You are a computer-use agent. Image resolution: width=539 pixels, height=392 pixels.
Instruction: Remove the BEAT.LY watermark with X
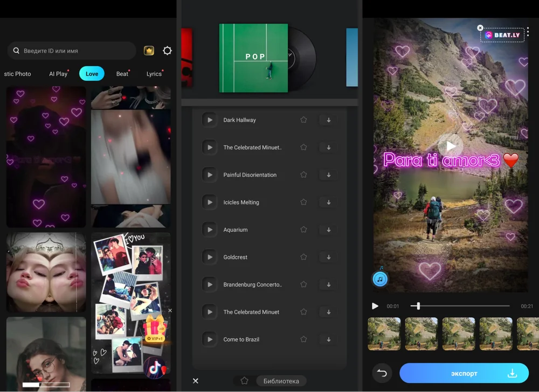click(480, 28)
